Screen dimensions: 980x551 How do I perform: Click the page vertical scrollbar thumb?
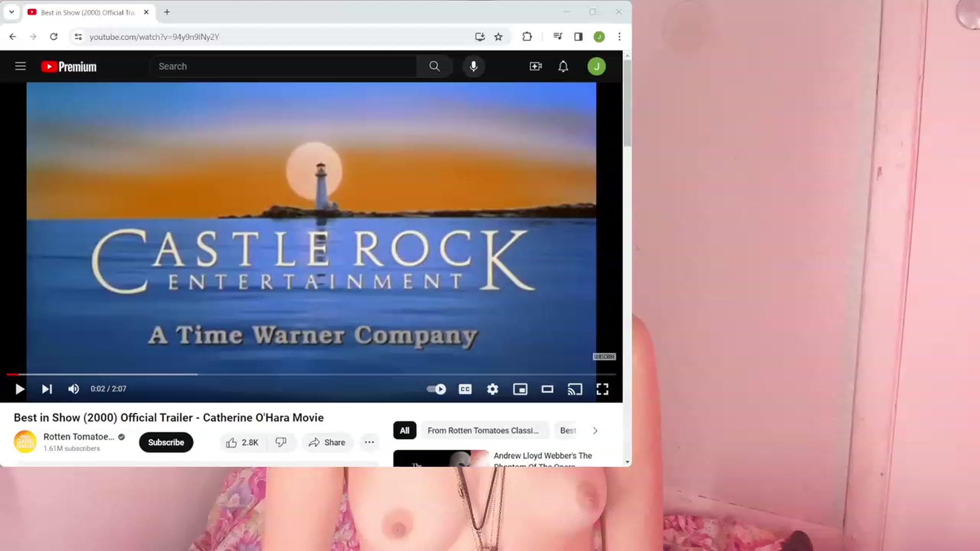pos(627,104)
